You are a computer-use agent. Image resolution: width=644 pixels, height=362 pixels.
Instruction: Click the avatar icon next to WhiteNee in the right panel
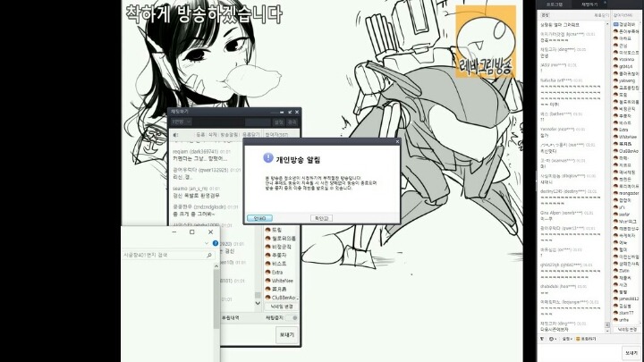[x=615, y=137]
